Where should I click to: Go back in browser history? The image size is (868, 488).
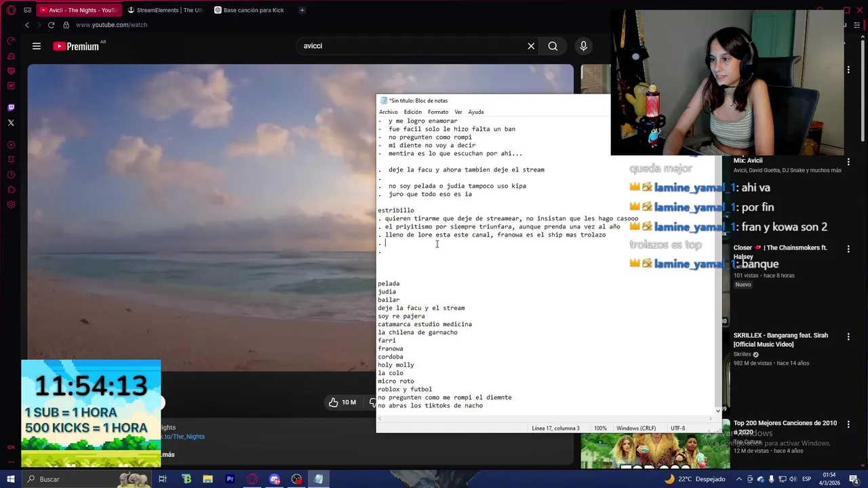coord(27,25)
